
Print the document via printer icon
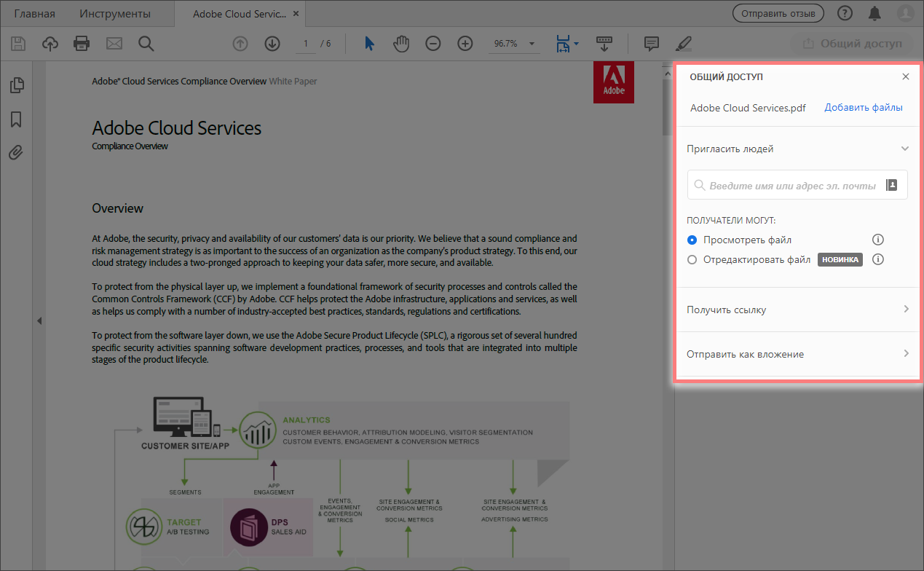pos(82,44)
